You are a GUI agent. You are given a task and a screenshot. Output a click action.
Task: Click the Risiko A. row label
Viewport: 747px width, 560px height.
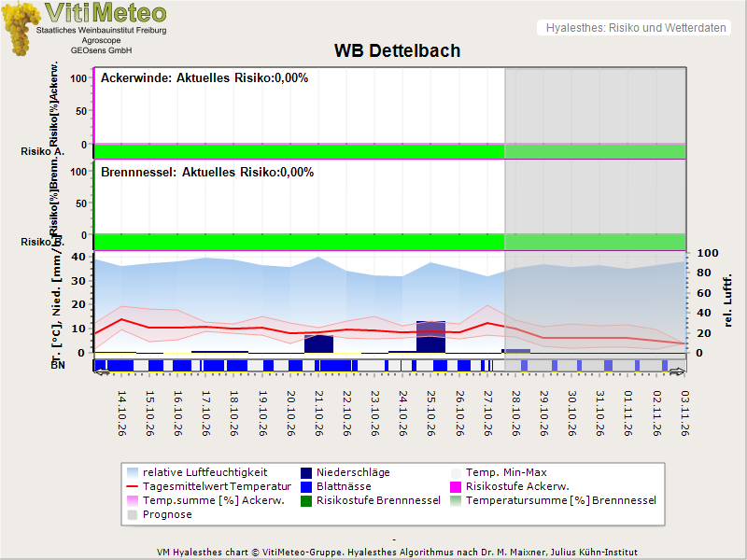coord(42,151)
